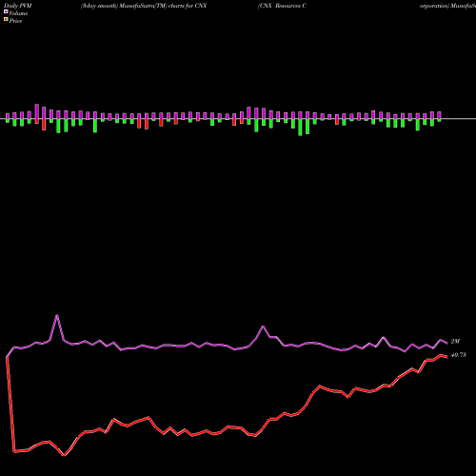This screenshot has width=476, height=476.
Task: Click the '2M' volume value label
Action: tap(455, 342)
